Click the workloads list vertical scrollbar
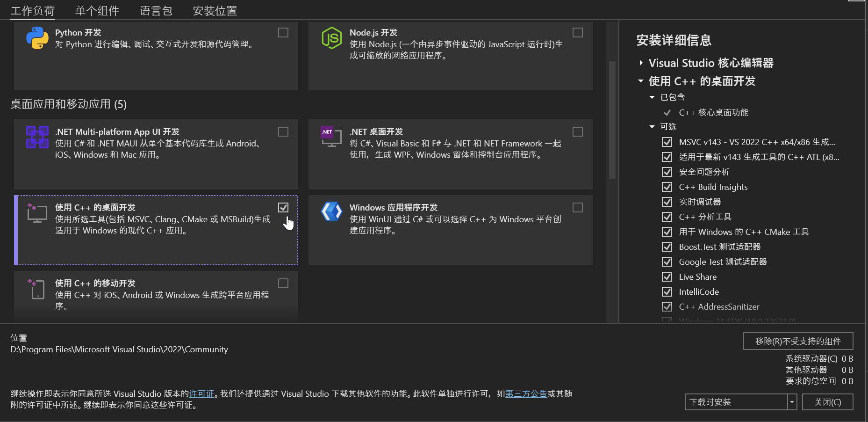This screenshot has height=422, width=868. (x=612, y=120)
